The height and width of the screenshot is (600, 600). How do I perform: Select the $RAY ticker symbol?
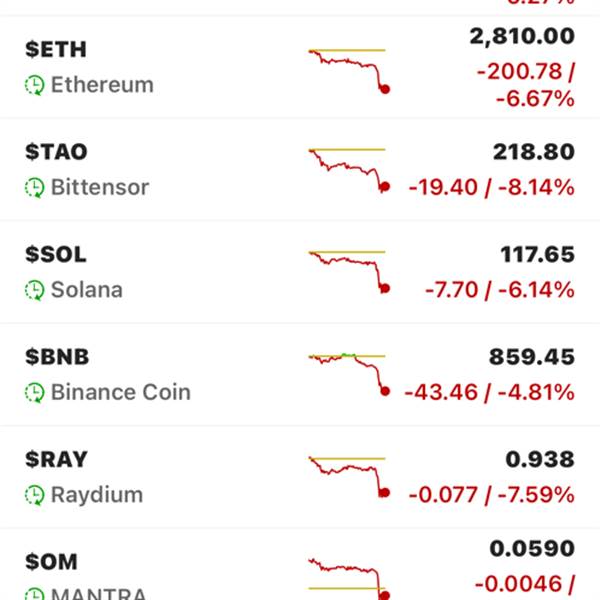(56, 460)
